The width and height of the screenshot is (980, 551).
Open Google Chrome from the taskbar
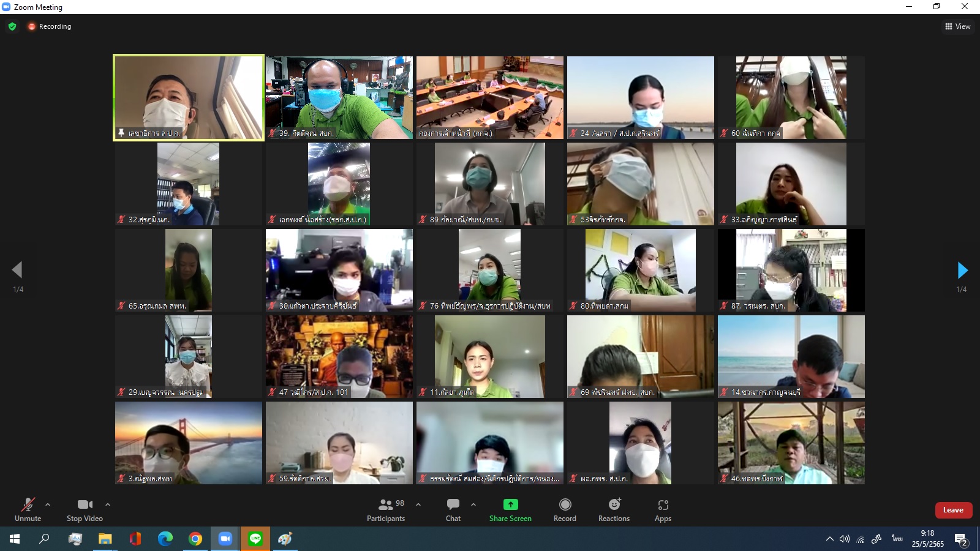click(195, 539)
